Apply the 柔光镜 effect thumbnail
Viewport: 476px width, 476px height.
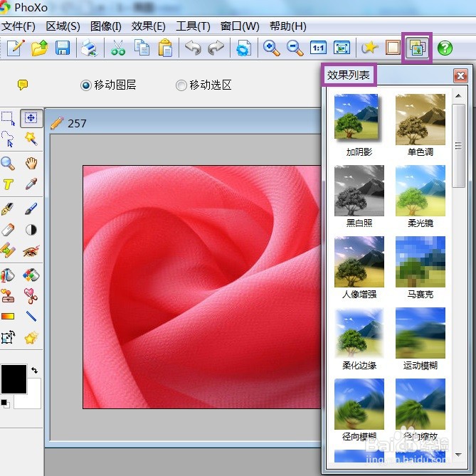coord(420,191)
